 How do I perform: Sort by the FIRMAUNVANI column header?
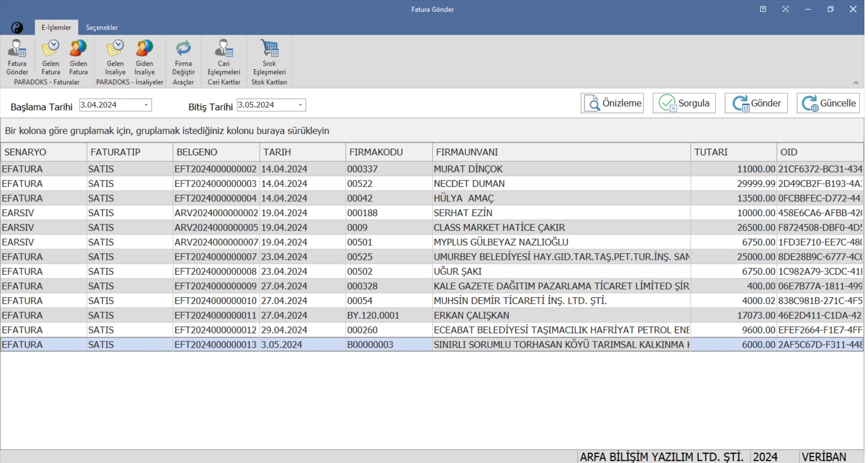click(x=561, y=152)
